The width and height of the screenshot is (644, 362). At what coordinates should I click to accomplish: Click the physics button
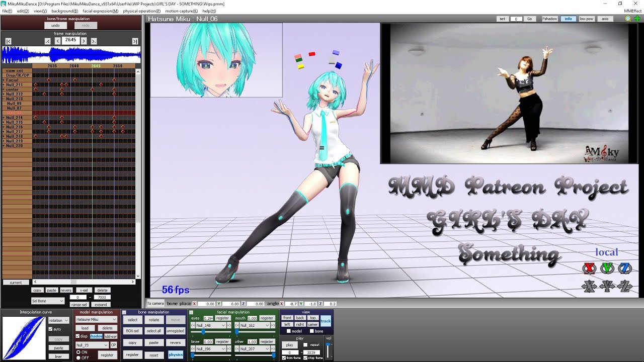tap(176, 354)
